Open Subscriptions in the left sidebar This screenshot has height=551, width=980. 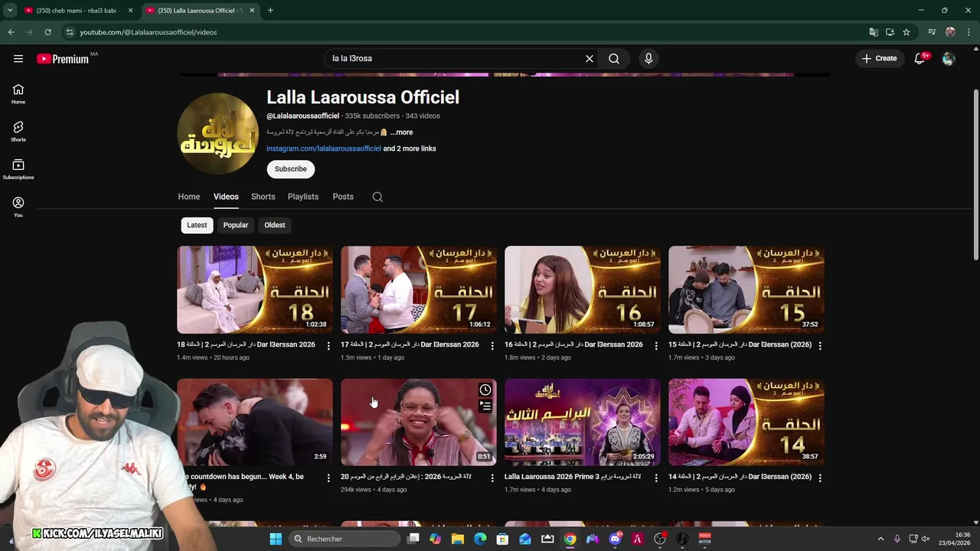pos(18,169)
